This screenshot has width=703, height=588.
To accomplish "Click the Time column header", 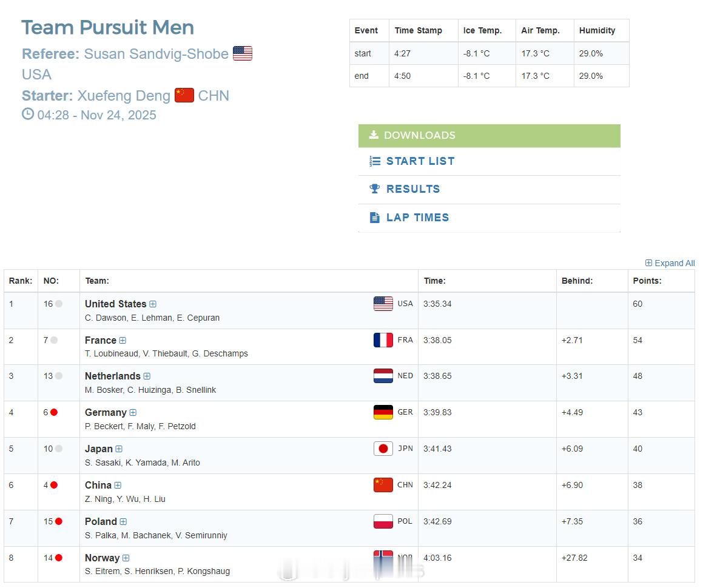I will click(434, 281).
